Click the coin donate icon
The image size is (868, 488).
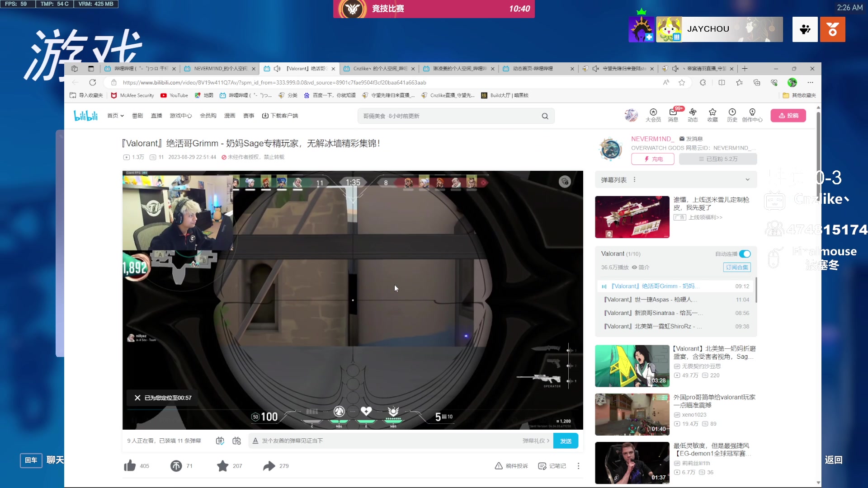point(176,466)
